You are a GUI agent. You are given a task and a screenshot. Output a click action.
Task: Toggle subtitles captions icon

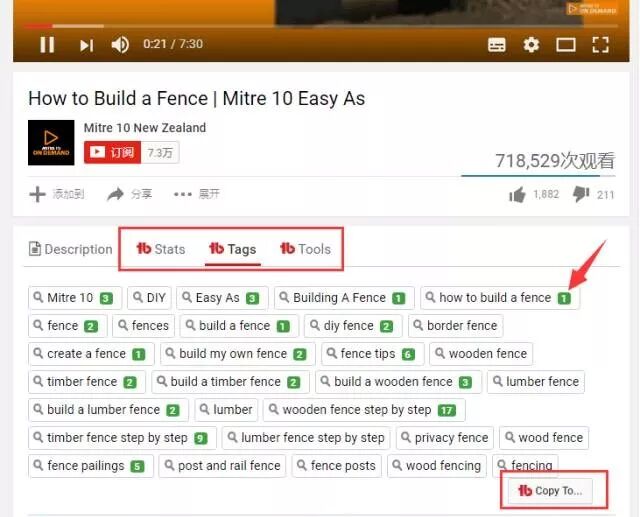[x=496, y=44]
